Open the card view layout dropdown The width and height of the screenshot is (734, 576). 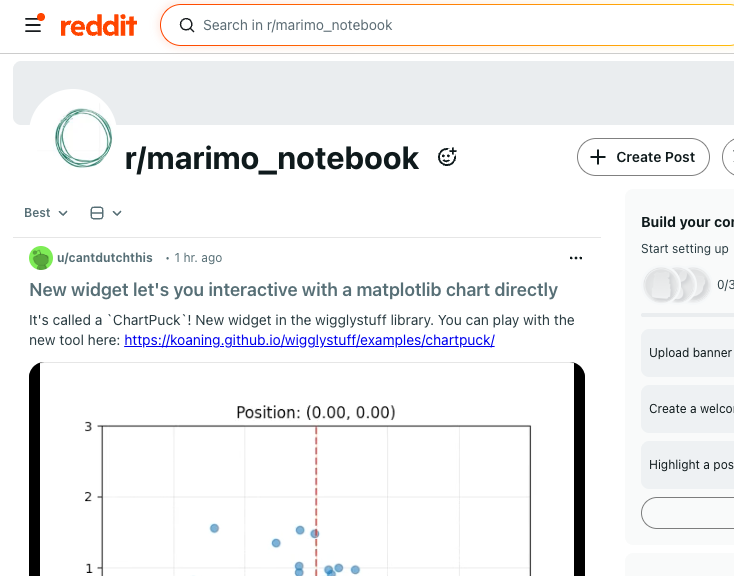point(106,213)
